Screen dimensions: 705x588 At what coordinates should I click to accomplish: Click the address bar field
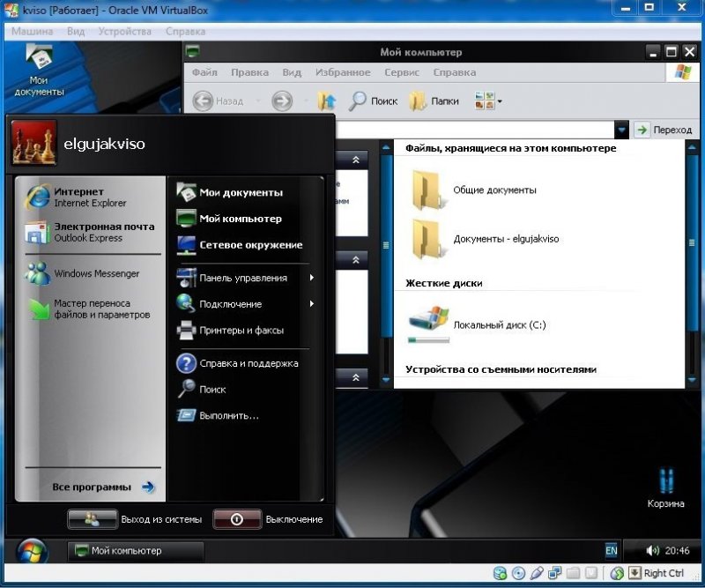click(x=474, y=130)
